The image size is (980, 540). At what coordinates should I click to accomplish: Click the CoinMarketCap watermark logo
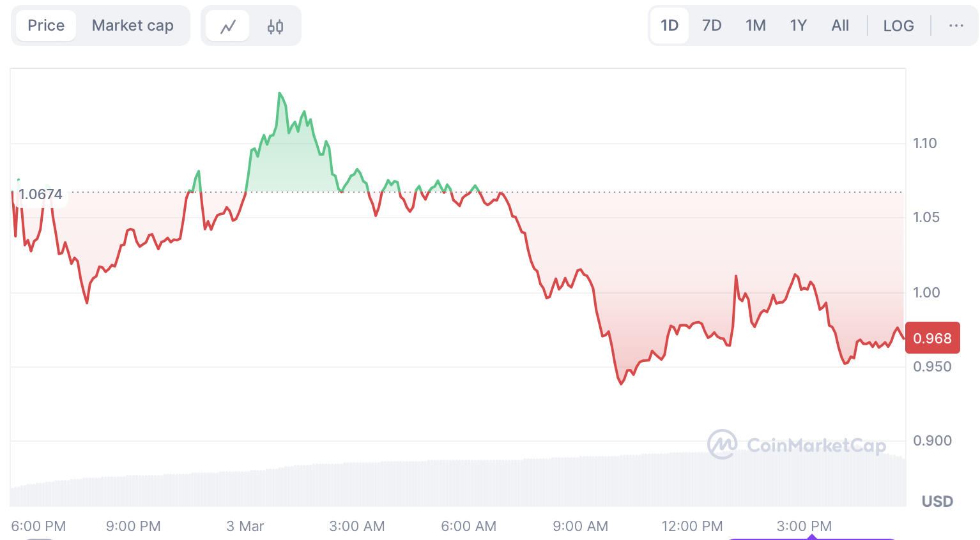pyautogui.click(x=721, y=445)
